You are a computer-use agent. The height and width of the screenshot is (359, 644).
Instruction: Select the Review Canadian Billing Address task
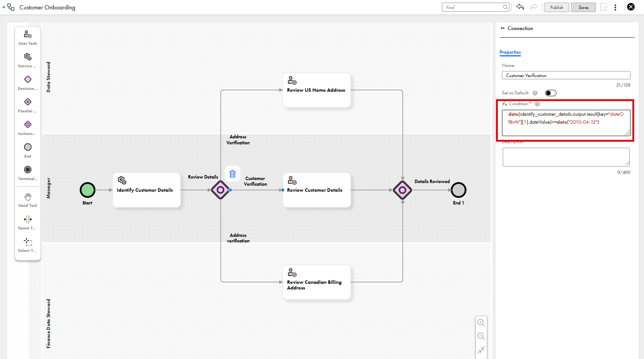317,282
